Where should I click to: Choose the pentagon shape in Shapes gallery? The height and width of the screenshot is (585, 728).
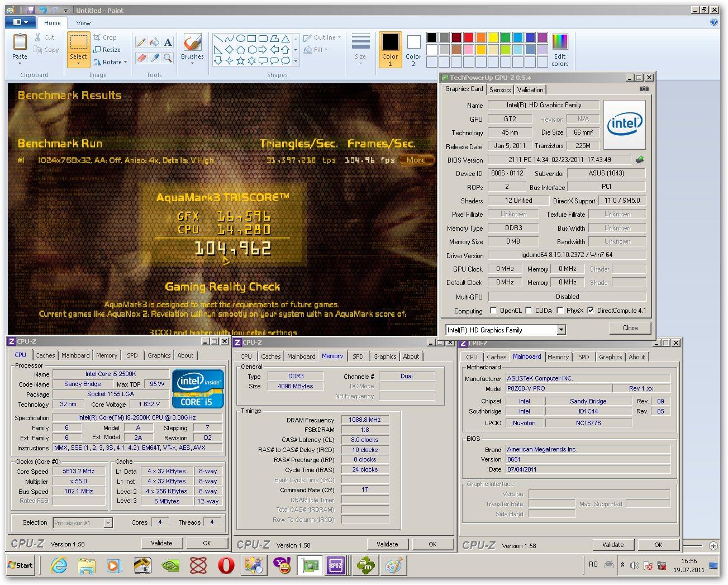point(240,49)
